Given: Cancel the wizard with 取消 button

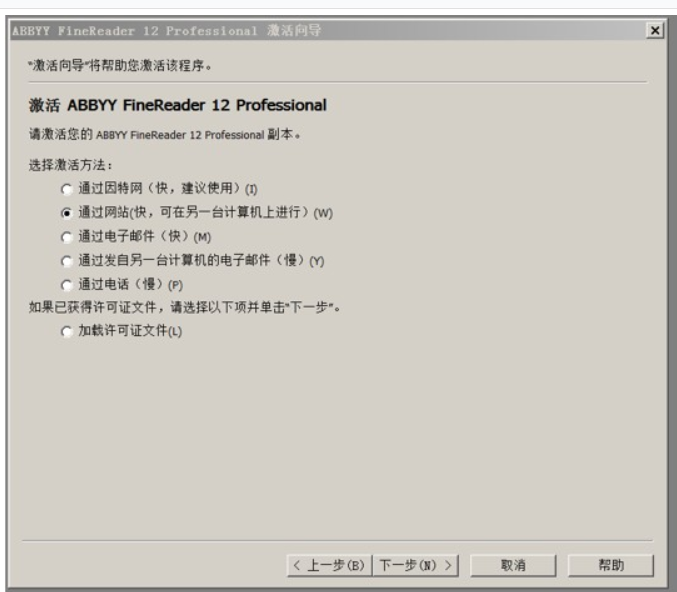Looking at the screenshot, I should pyautogui.click(x=513, y=565).
